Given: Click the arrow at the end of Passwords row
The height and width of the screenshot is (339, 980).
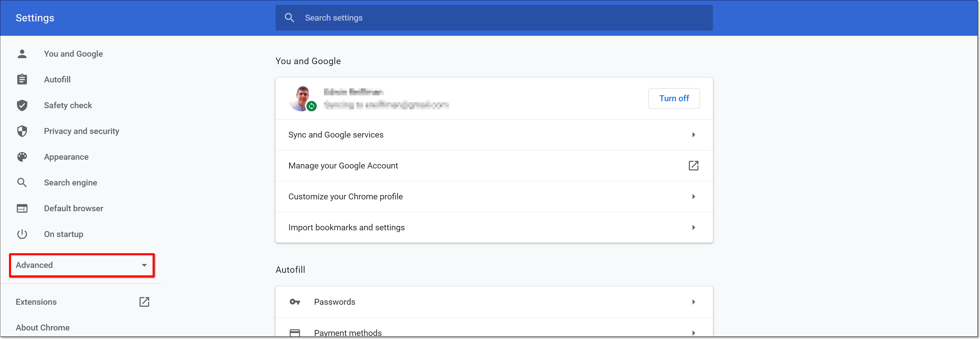Looking at the screenshot, I should pyautogui.click(x=694, y=302).
